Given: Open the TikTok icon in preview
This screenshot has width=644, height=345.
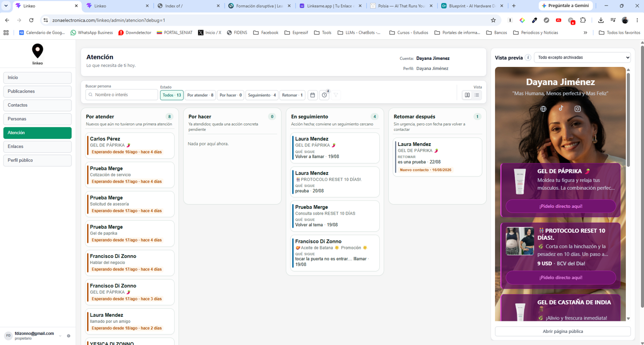Looking at the screenshot, I should pos(560,108).
